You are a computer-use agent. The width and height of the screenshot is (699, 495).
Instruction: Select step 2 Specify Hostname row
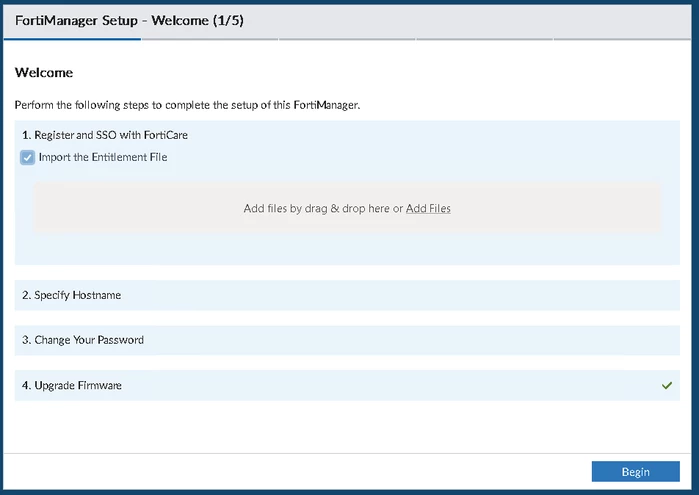click(347, 295)
